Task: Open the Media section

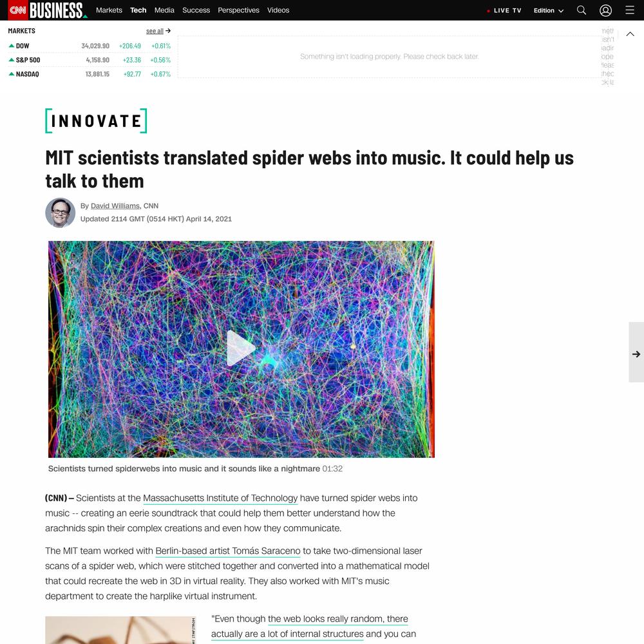Action: (164, 10)
